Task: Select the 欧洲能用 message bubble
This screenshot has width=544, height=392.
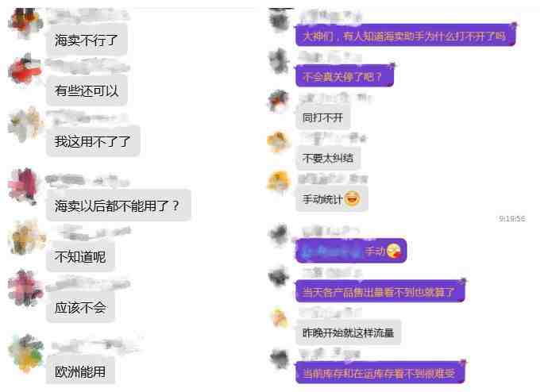Action: pos(80,372)
